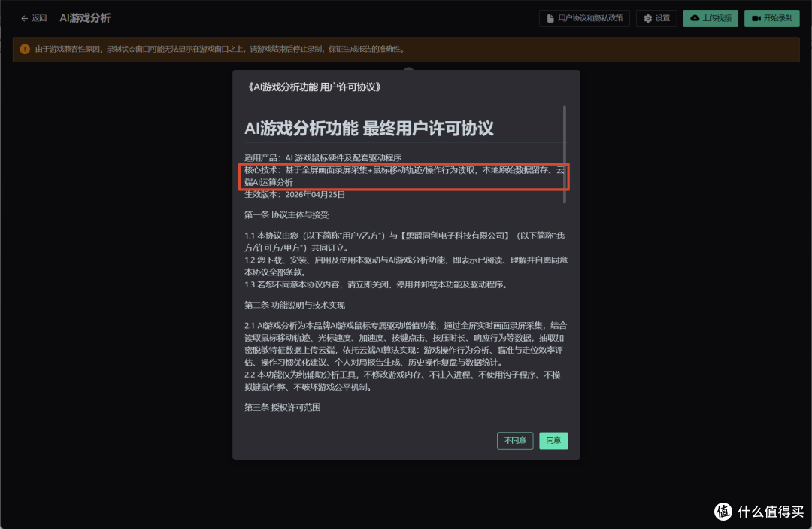Screen dimensions: 812x529
Task: Click heading AI游戏分析功能 最终用户许可协议
Action: coord(368,129)
